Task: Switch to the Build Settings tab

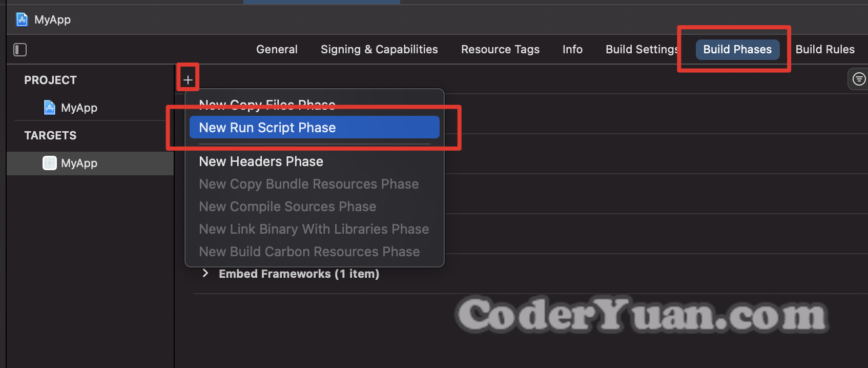Action: pyautogui.click(x=642, y=49)
